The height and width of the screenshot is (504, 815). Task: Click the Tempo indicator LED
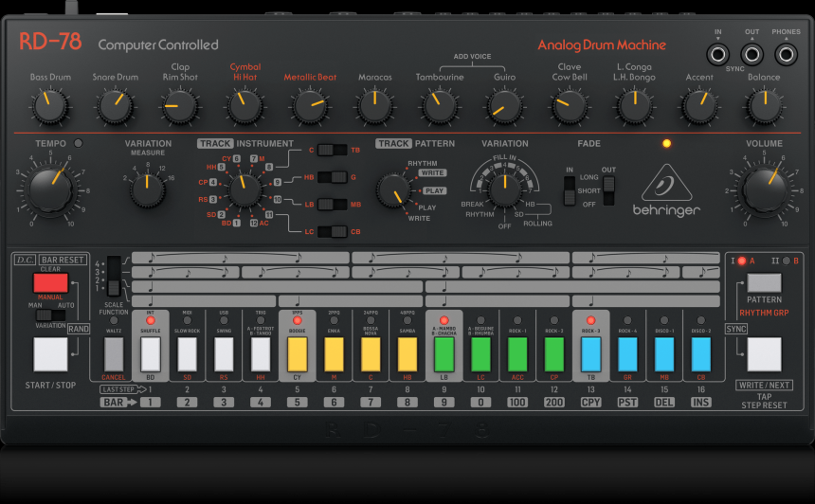click(x=78, y=143)
